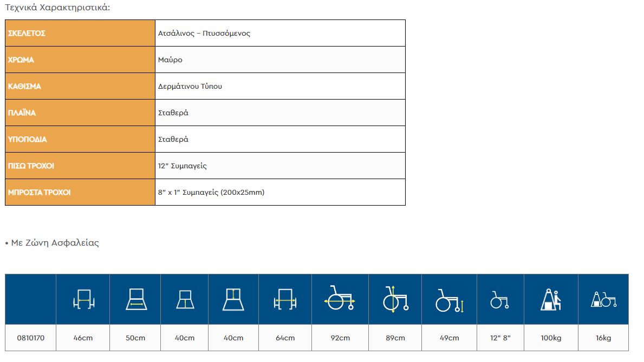Click the ΠΛΑΪΝΑ row label
The width and height of the screenshot is (644, 362).
coord(22,113)
